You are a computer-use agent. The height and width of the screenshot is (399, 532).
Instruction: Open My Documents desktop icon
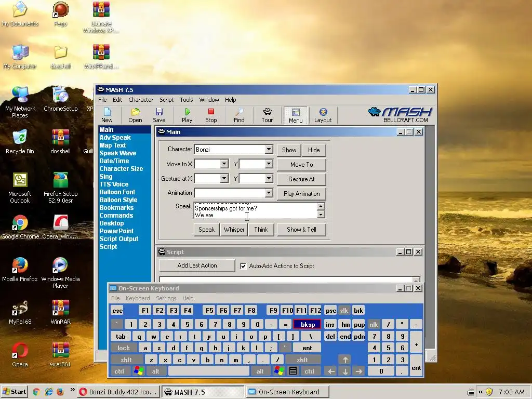tap(20, 14)
